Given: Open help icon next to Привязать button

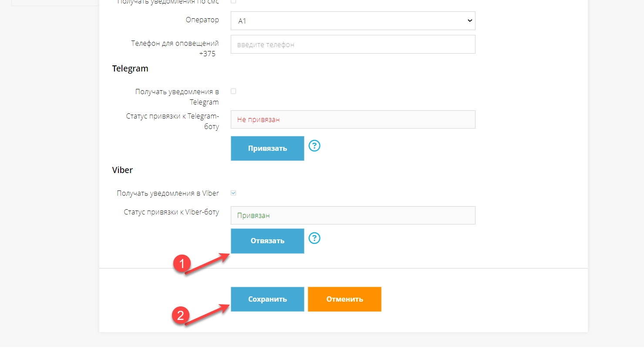Looking at the screenshot, I should [x=314, y=146].
